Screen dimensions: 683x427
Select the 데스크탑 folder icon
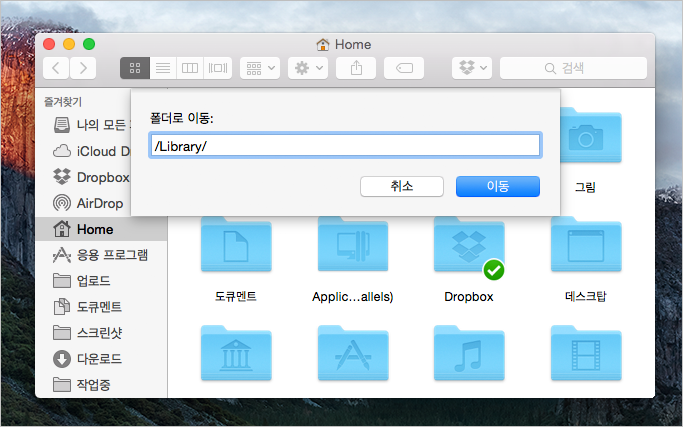[586, 244]
